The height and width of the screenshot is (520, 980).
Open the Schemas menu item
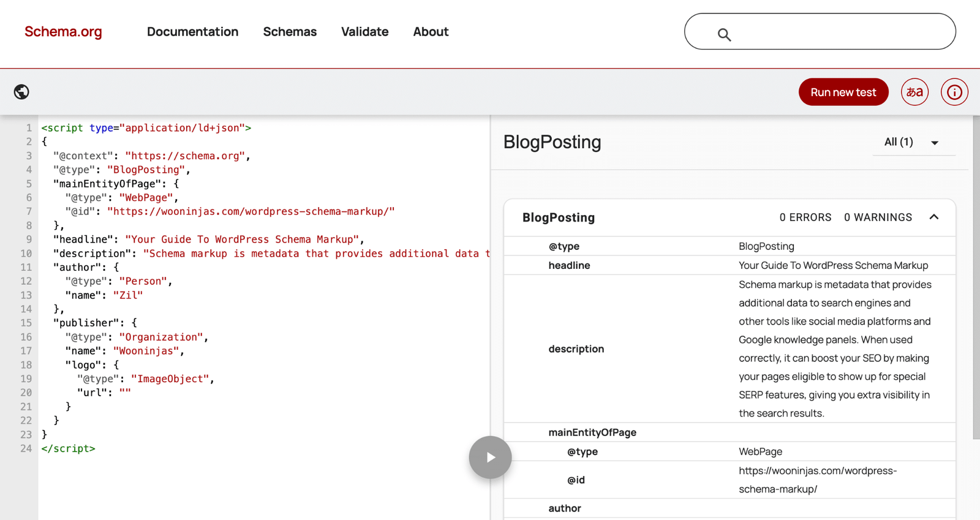pos(290,31)
